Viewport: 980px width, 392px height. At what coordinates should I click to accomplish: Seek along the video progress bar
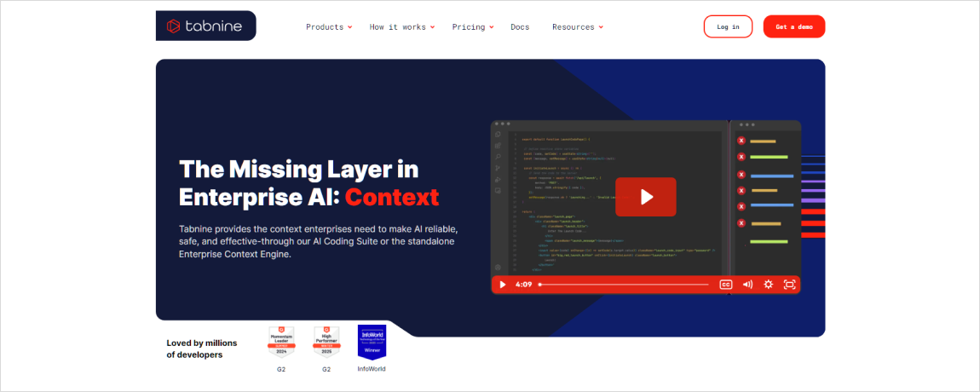click(624, 285)
